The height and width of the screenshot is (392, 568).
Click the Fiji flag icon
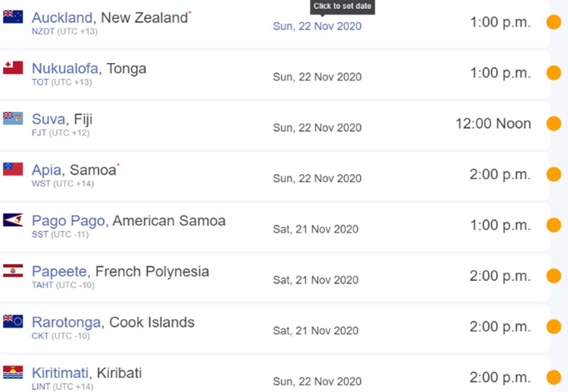click(13, 118)
